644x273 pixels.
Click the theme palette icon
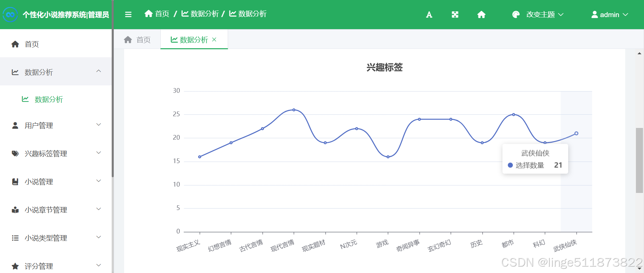coord(516,14)
